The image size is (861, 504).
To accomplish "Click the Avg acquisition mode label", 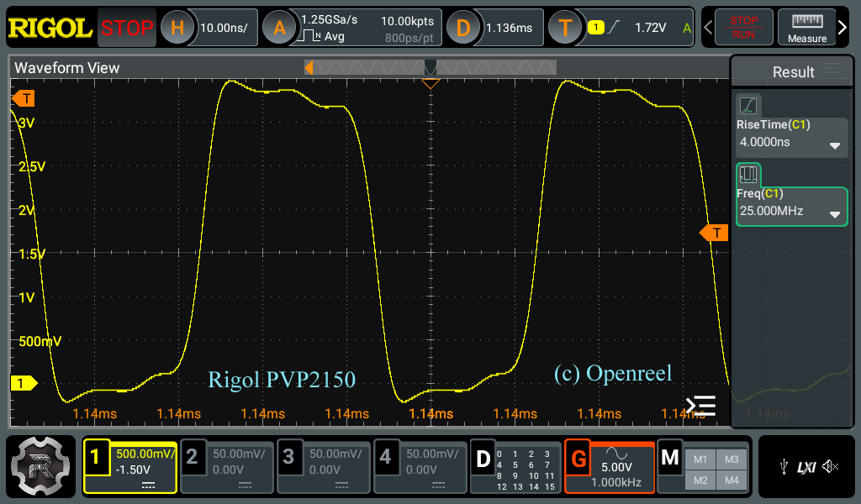I will [335, 37].
